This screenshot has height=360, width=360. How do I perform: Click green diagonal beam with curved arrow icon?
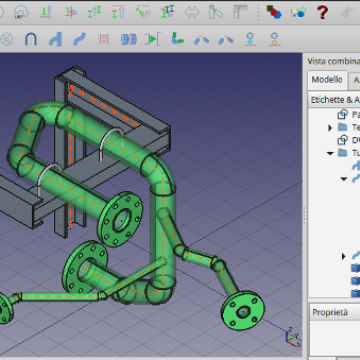(x=143, y=12)
